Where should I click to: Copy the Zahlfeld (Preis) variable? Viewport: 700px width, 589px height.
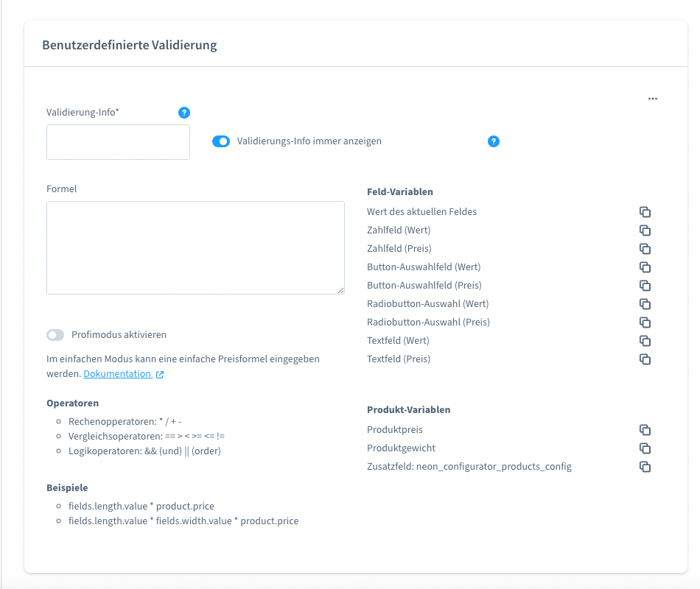pyautogui.click(x=645, y=249)
